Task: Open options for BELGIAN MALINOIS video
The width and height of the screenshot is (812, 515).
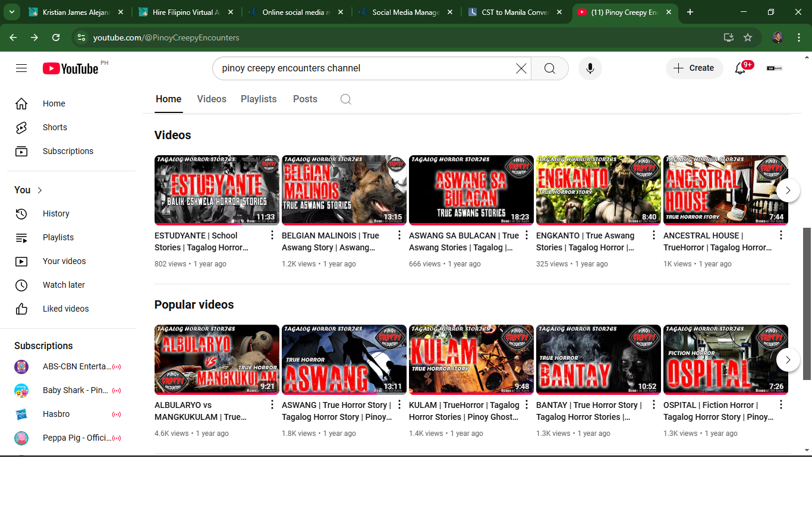Action: pyautogui.click(x=399, y=235)
